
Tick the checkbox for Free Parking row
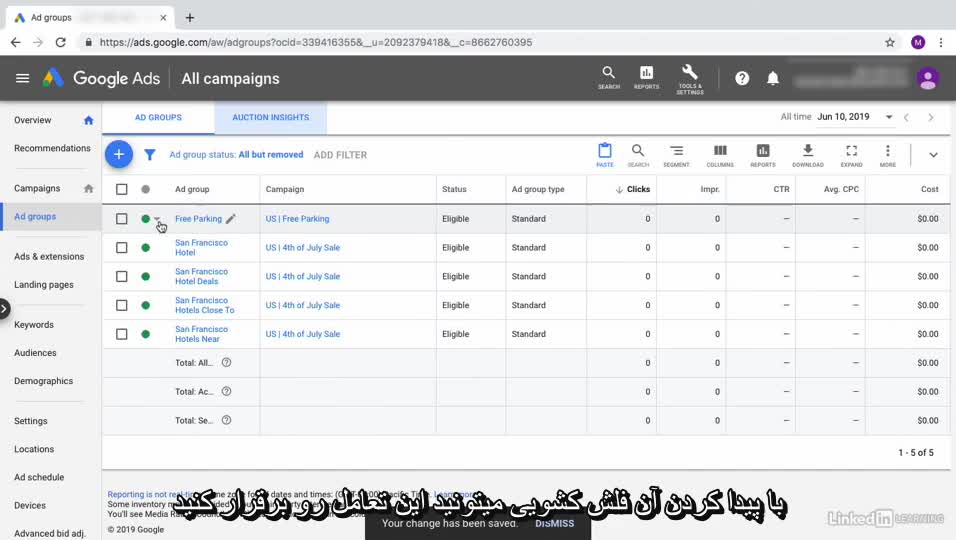coord(122,219)
